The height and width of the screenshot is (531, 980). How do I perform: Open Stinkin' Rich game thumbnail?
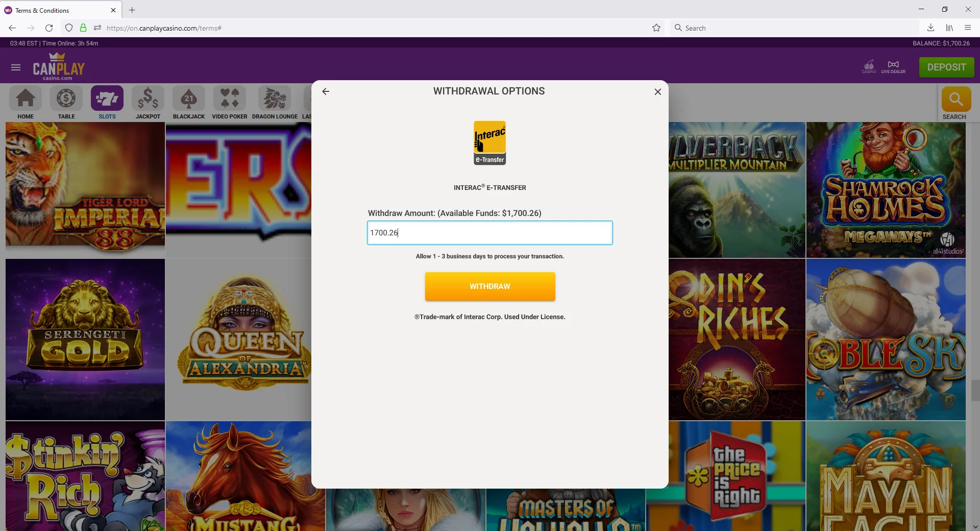(x=85, y=476)
